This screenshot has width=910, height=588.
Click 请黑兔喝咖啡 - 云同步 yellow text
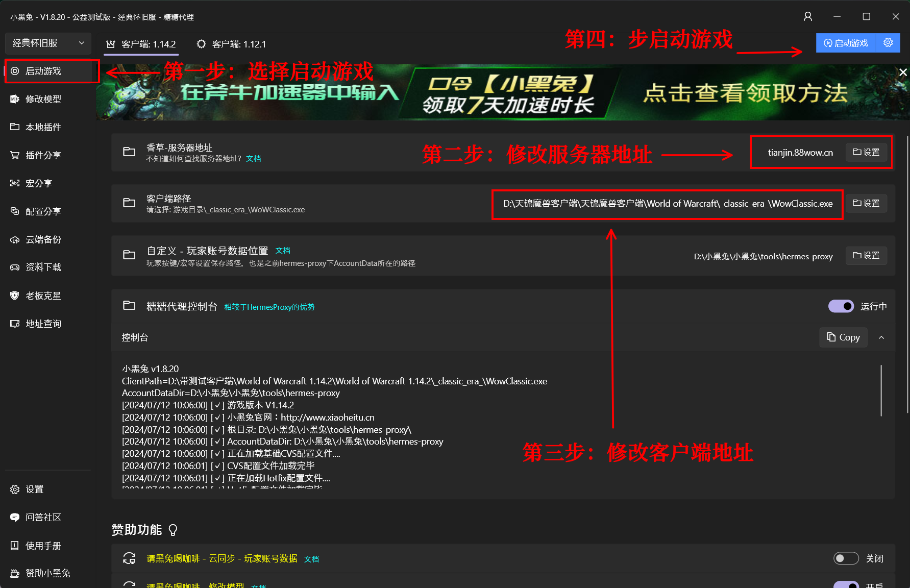coord(222,559)
